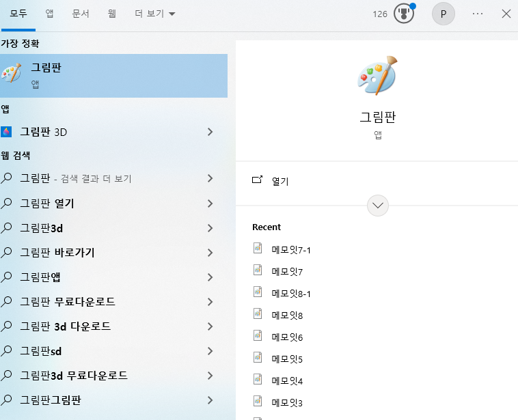The height and width of the screenshot is (420, 518).
Task: Click the 그림판 3D app icon
Action: pos(6,132)
